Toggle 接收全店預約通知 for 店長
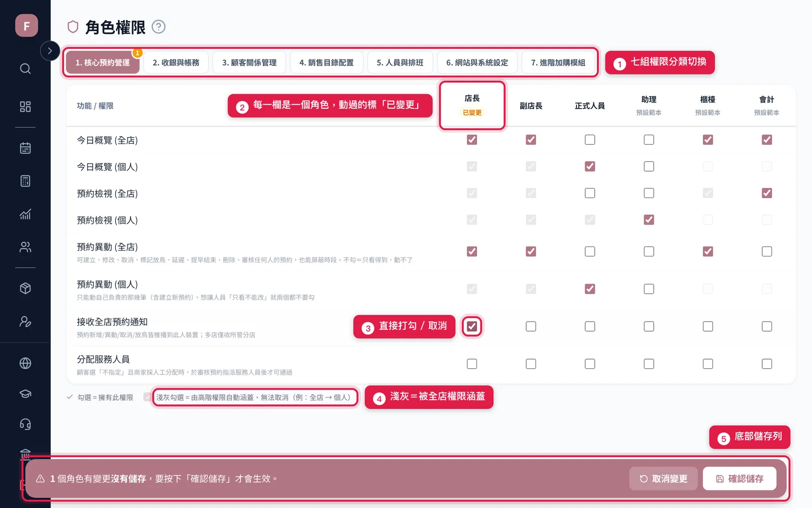The image size is (812, 508). click(x=472, y=326)
